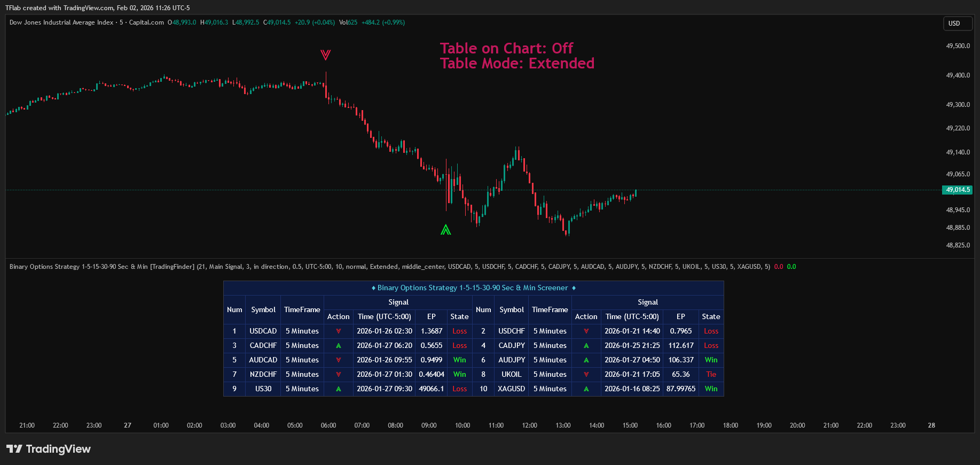Screen dimensions: 980x465
Task: Click the NZDCHF row's red action arrow
Action: click(338, 375)
